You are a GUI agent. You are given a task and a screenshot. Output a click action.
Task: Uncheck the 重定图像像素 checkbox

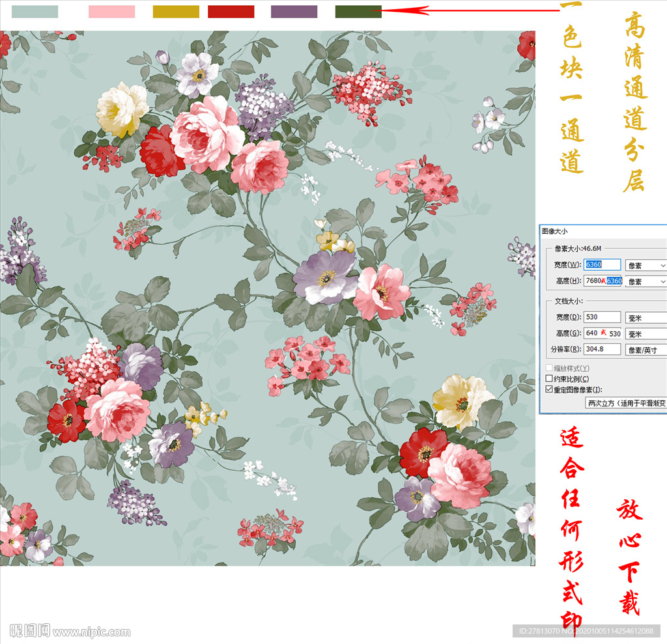click(549, 389)
